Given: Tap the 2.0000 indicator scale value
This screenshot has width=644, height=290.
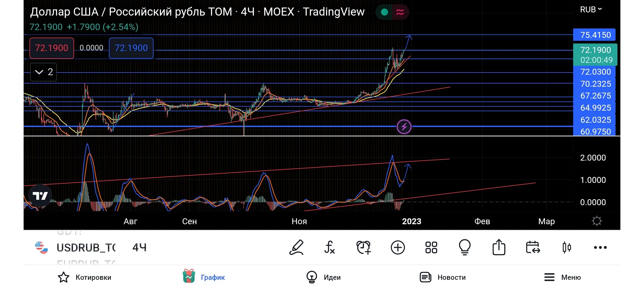Looking at the screenshot, I should point(593,158).
